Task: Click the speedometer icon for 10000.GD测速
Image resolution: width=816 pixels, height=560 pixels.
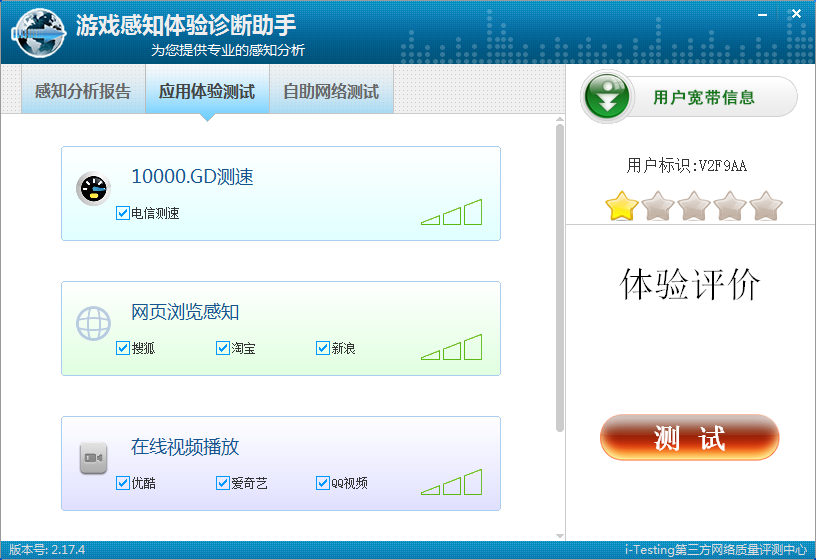Action: pyautogui.click(x=94, y=188)
